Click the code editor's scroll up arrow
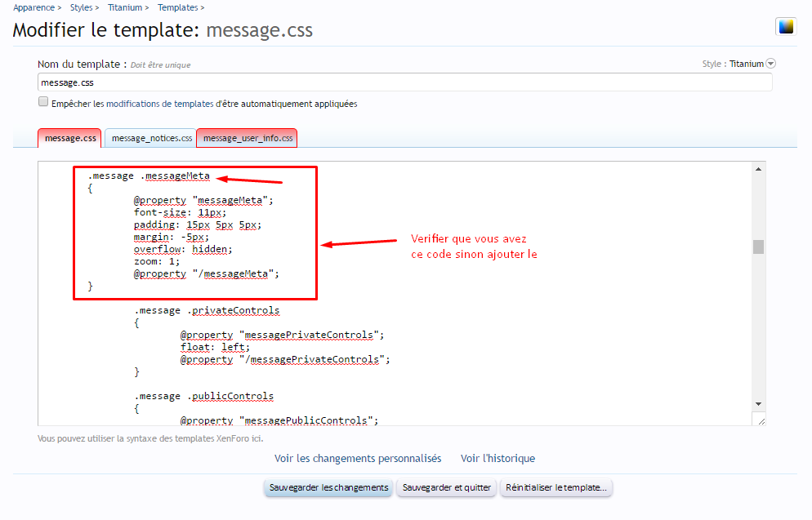 tap(758, 169)
